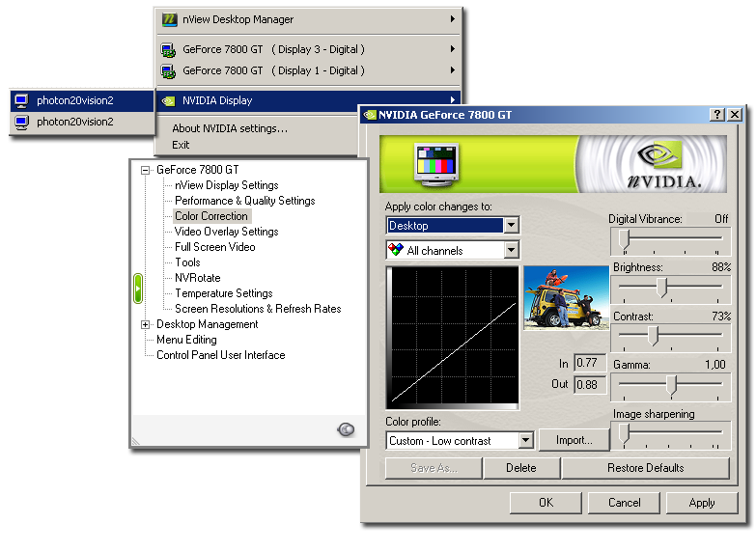Click the Digital Vibrance slider handle
Viewport: 756px width, 551px height.
click(625, 239)
